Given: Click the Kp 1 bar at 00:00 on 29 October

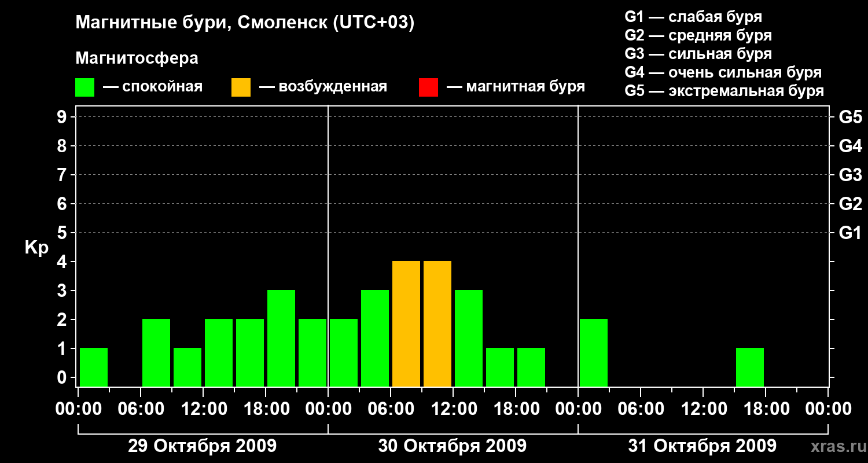Looking at the screenshot, I should coord(94,367).
